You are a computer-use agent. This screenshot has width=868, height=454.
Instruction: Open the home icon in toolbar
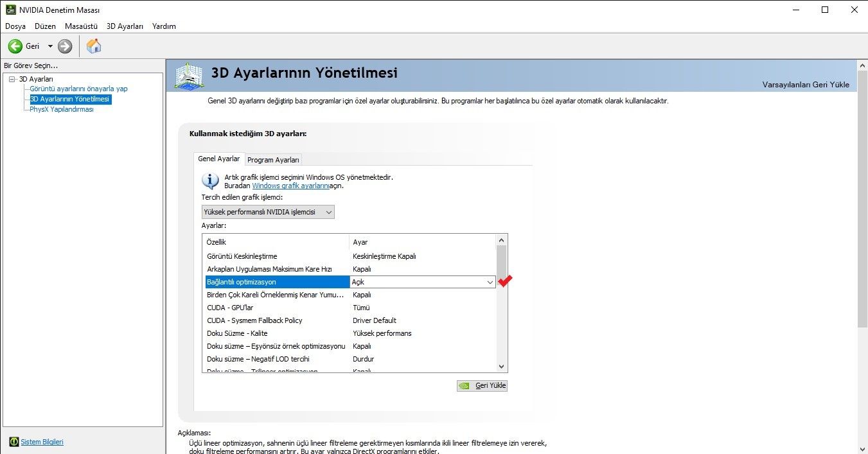(94, 46)
